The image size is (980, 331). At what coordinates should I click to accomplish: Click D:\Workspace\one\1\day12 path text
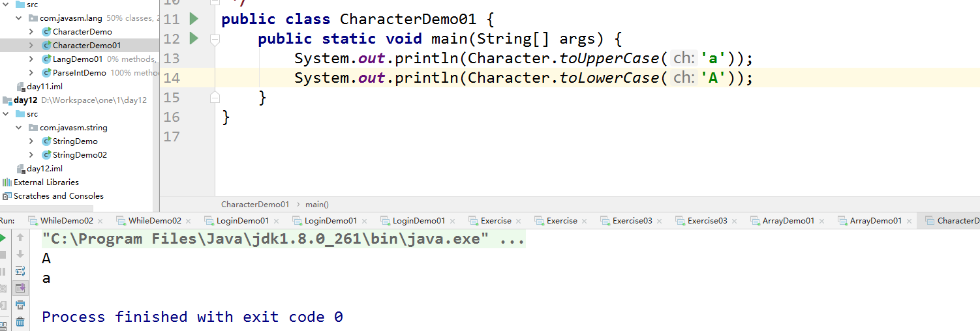point(94,100)
